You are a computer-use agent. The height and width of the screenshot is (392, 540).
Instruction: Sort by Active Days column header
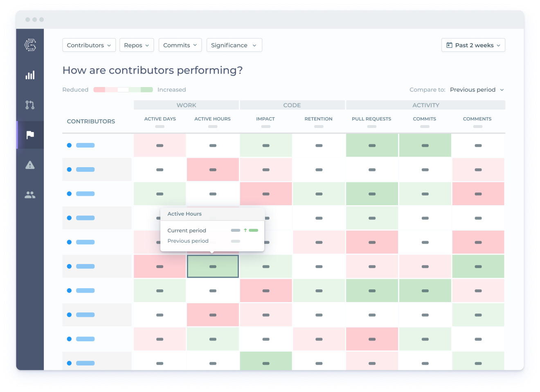point(160,119)
